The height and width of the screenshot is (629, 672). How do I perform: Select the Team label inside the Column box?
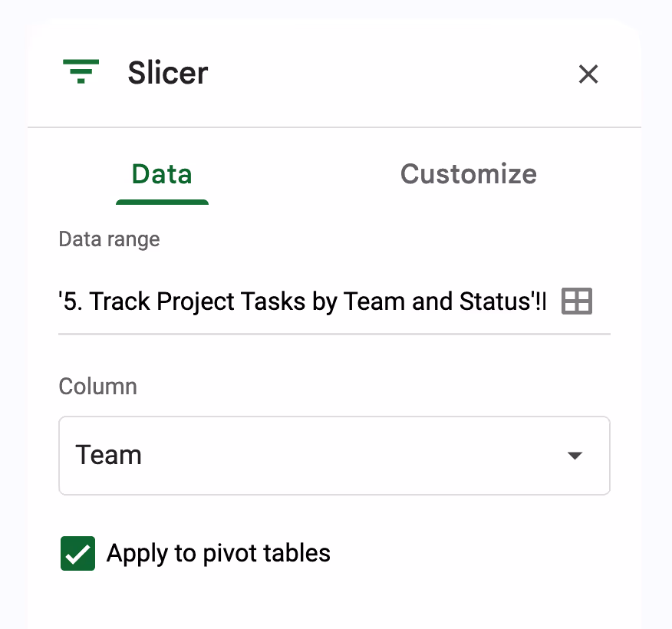[x=108, y=455]
